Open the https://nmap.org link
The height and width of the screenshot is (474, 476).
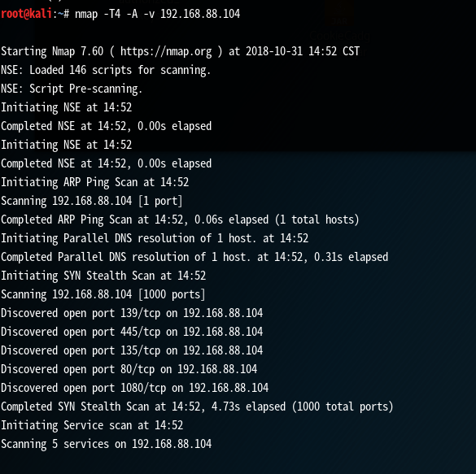(166, 52)
